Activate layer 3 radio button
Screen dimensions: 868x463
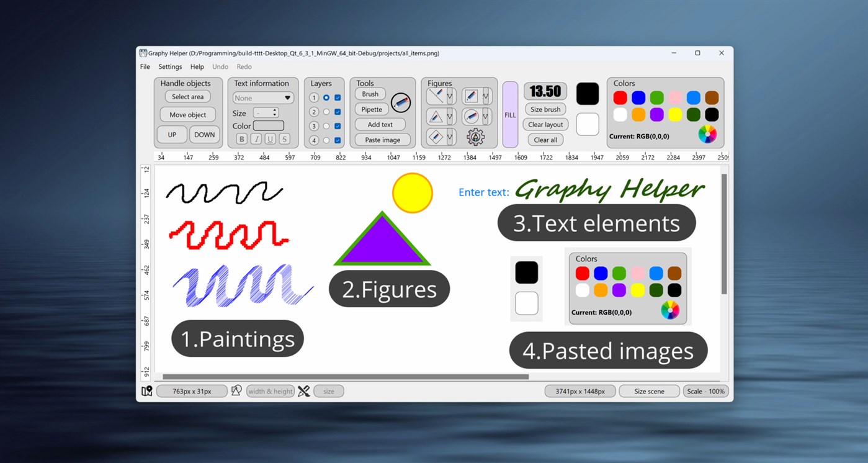[x=326, y=126]
